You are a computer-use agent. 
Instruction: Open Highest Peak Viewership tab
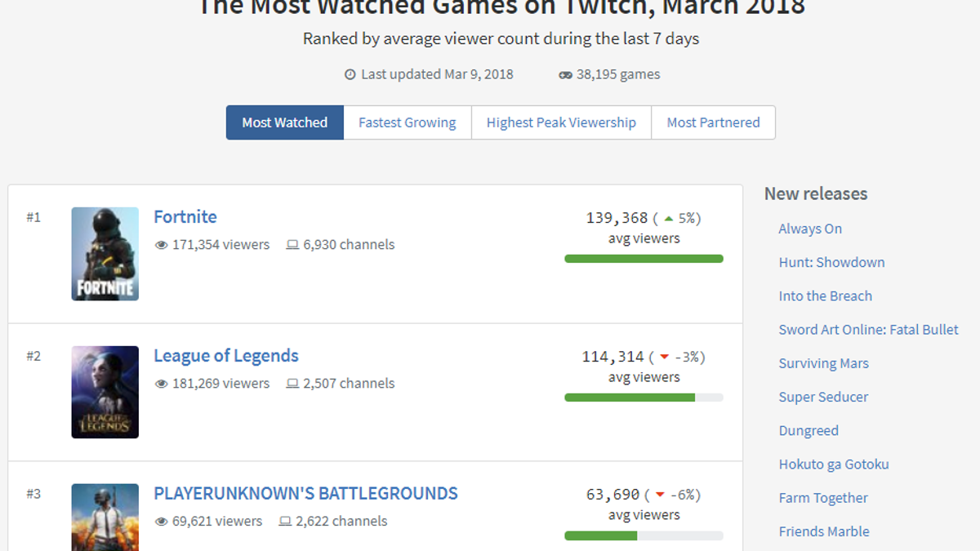point(561,122)
